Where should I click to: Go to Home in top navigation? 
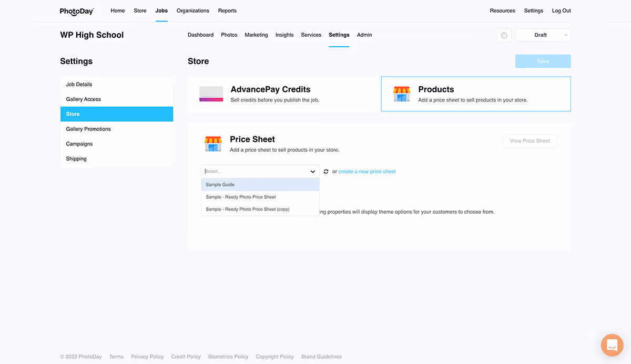(x=118, y=11)
